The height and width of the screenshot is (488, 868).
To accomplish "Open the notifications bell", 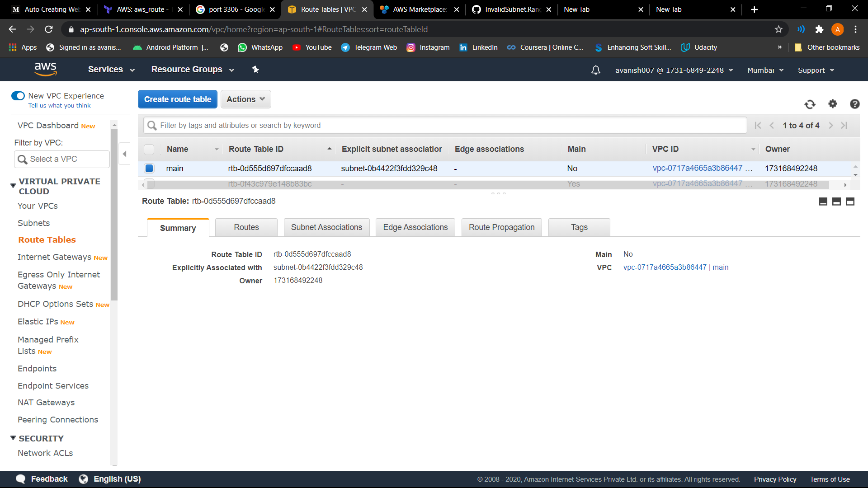I will (595, 70).
